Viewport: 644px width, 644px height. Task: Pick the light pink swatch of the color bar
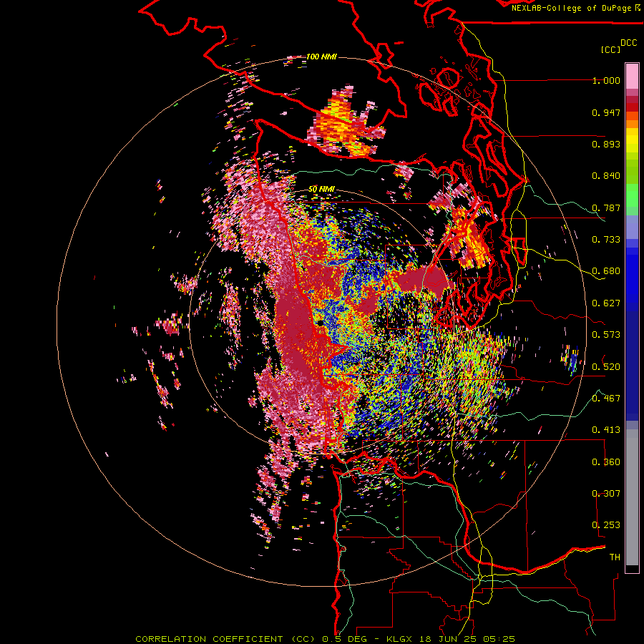click(632, 76)
